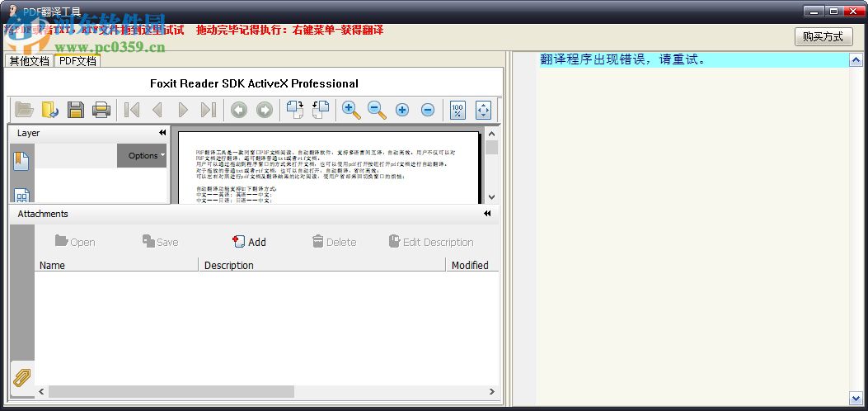Click the Layer panel title
Viewport: 868px width, 411px height.
pos(28,133)
